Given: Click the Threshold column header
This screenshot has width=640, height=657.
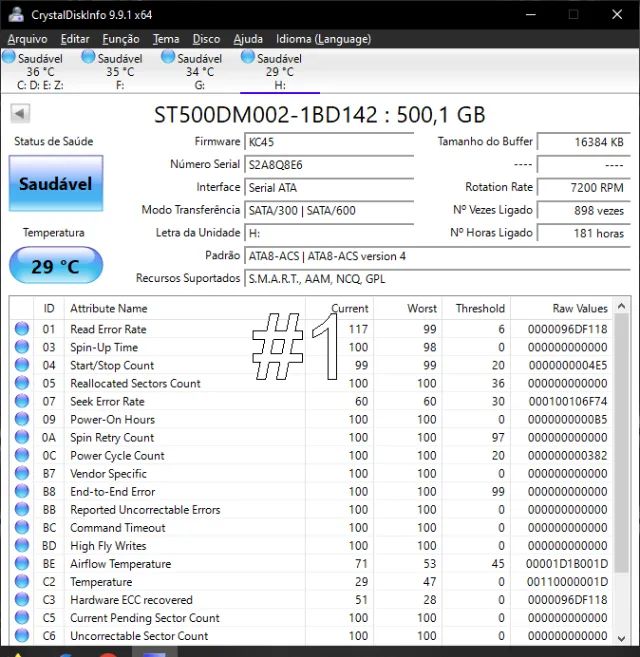Looking at the screenshot, I should [476, 308].
